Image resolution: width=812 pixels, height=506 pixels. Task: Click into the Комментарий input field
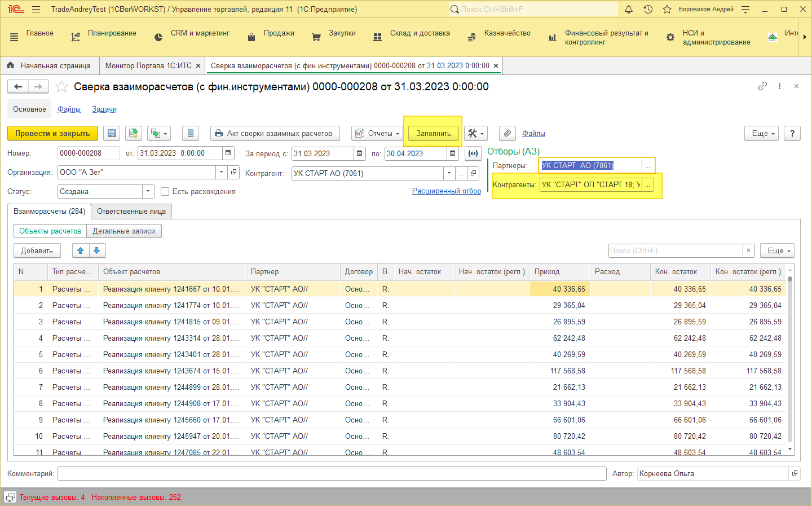[x=332, y=474]
